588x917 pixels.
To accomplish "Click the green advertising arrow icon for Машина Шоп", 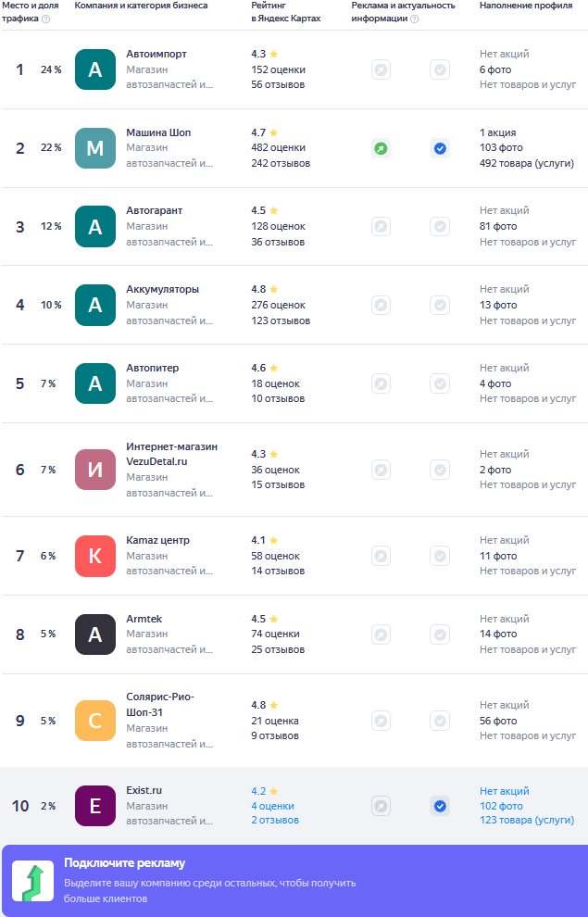I will (381, 148).
